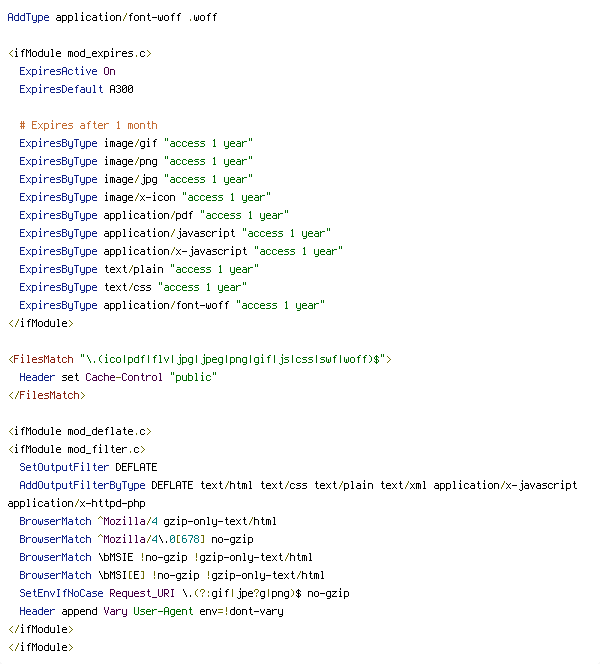Click the ExpiresByType image/gif line

136,144
